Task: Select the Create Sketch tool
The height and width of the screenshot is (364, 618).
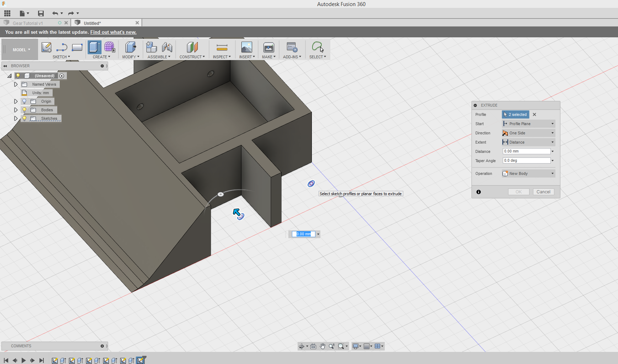Action: [46, 47]
